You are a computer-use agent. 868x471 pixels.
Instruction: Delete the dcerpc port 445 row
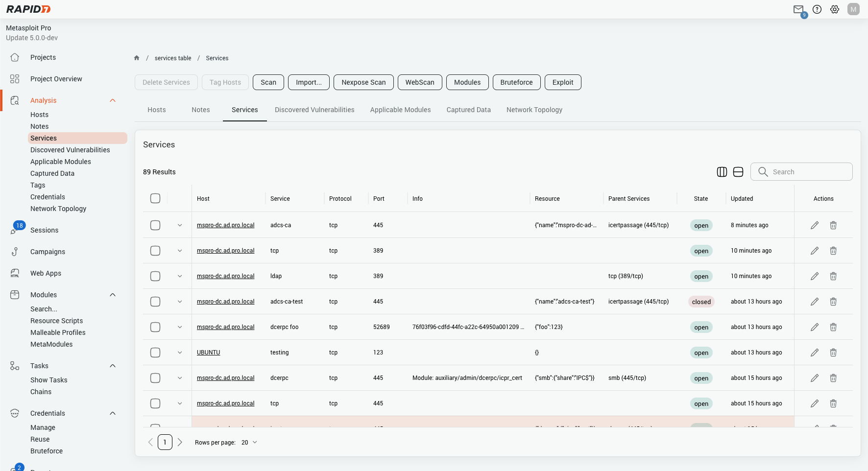pos(833,378)
